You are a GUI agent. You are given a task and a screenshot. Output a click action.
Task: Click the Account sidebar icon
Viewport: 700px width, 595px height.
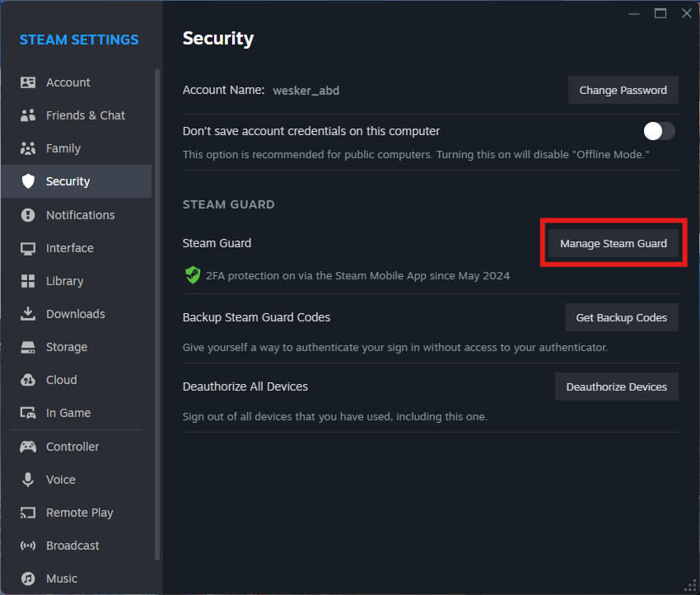(28, 82)
